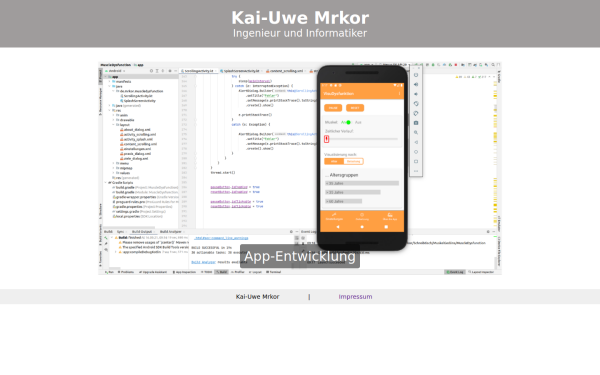Tap the Android home circle button

tap(362, 227)
